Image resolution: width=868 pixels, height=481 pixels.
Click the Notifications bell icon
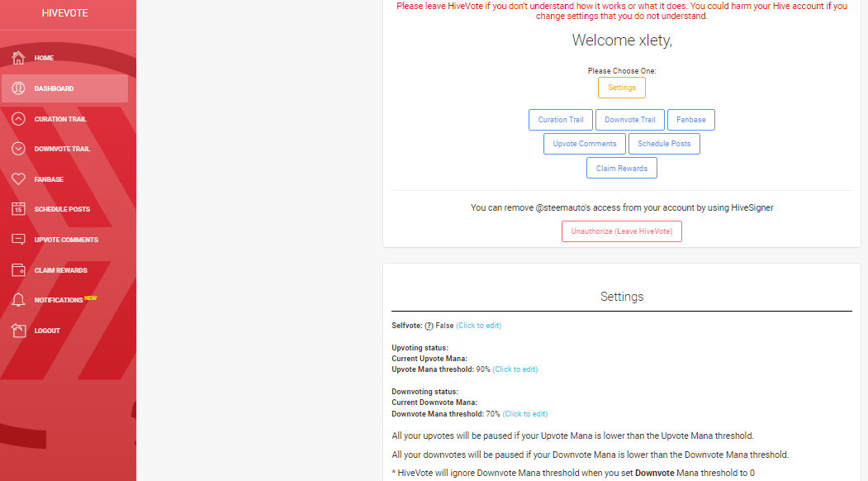click(18, 300)
